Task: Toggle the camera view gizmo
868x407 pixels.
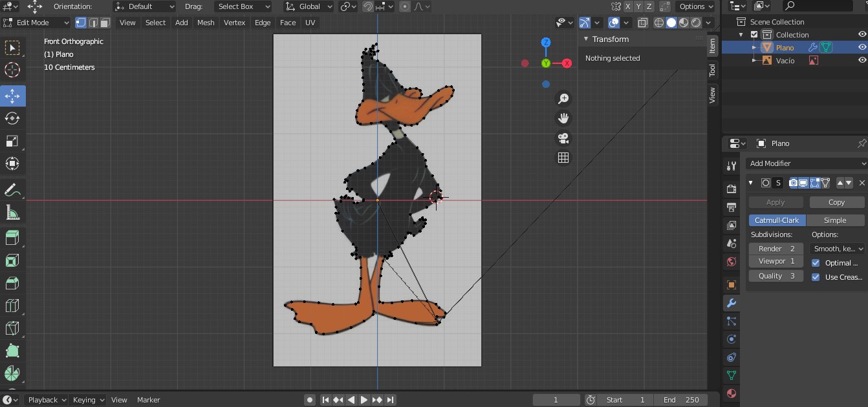Action: point(563,138)
